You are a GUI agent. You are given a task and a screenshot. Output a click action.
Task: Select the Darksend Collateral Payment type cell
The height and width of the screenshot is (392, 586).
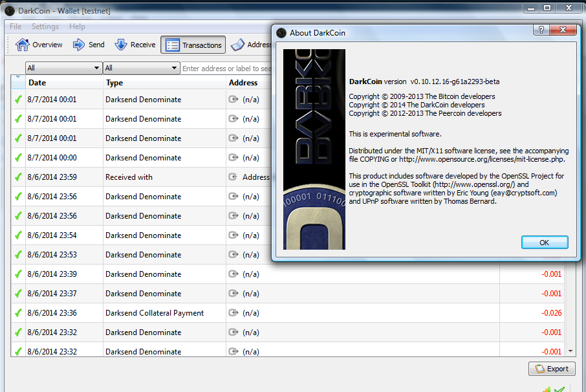tap(164, 313)
